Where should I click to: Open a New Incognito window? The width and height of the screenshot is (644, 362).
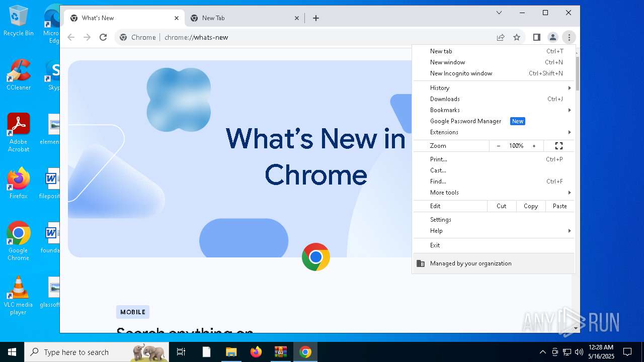click(x=494, y=73)
